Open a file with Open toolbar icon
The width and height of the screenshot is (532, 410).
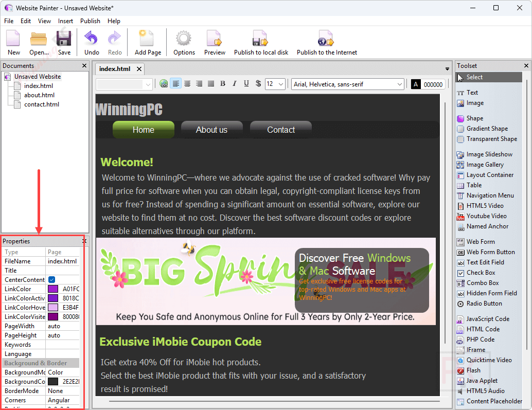click(39, 43)
